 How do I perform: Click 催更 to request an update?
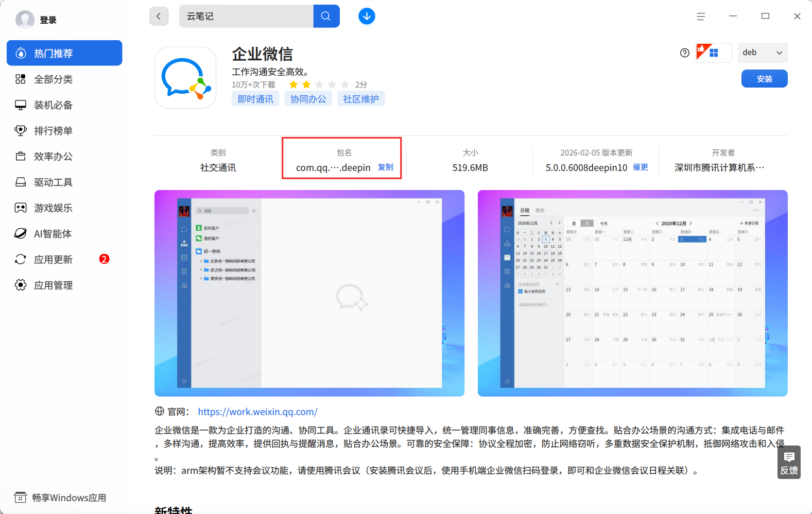tap(641, 167)
